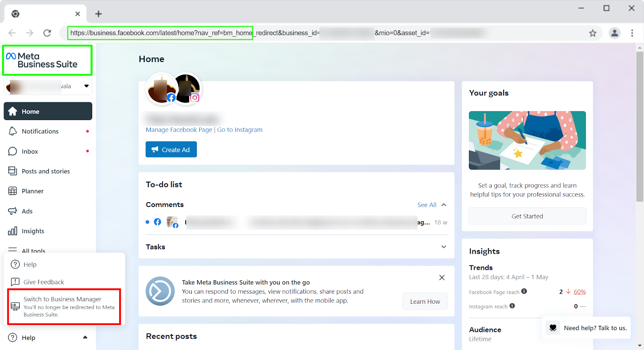Screen dimensions: 644x350
Task: Click the bottom Help sidebar item
Action: pos(48,338)
